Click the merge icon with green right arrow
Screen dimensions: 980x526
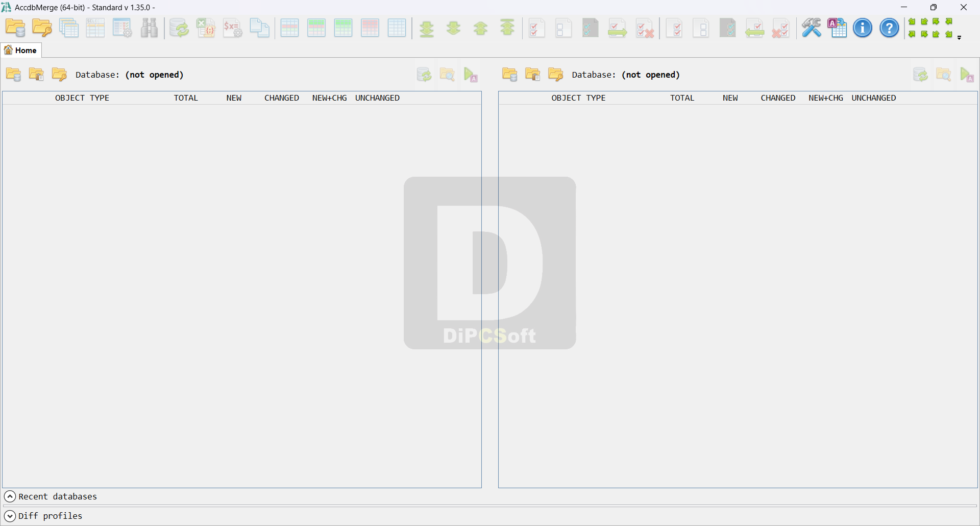pos(617,28)
